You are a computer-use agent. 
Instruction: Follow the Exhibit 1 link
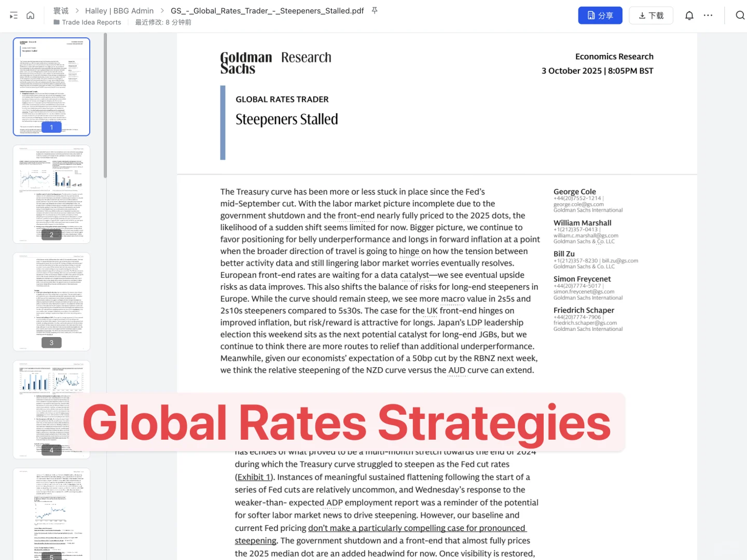[x=254, y=477]
